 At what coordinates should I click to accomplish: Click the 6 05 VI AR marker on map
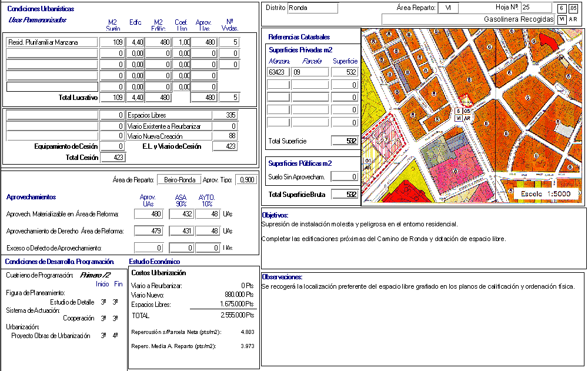pos(463,114)
